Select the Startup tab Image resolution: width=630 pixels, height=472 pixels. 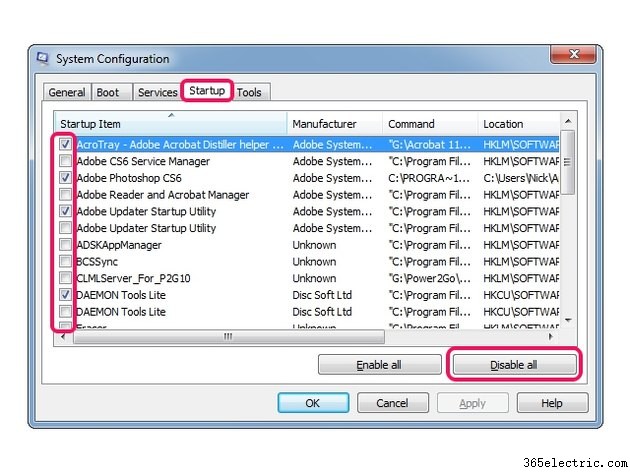(x=207, y=90)
